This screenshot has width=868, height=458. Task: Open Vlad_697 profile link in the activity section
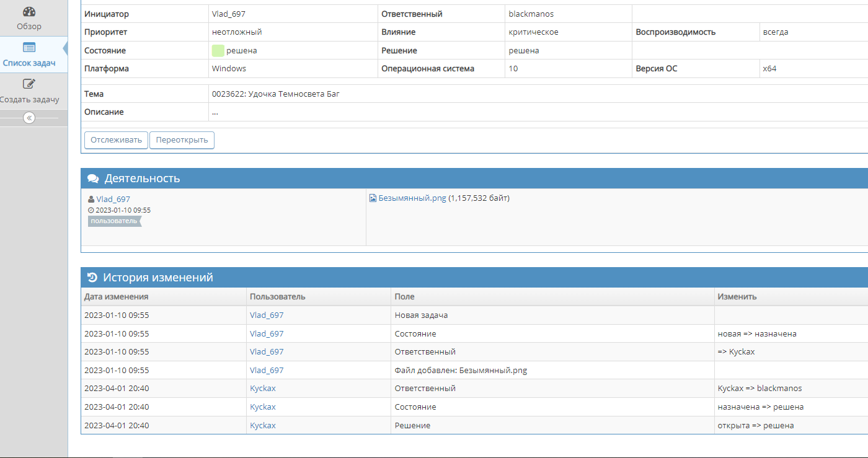point(113,200)
